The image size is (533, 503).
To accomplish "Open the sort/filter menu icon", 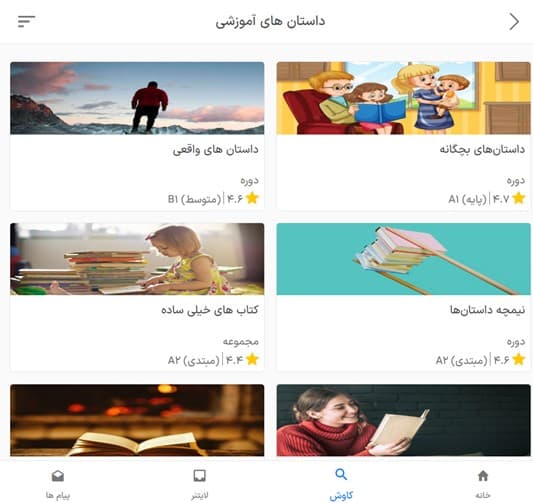I will [x=27, y=21].
